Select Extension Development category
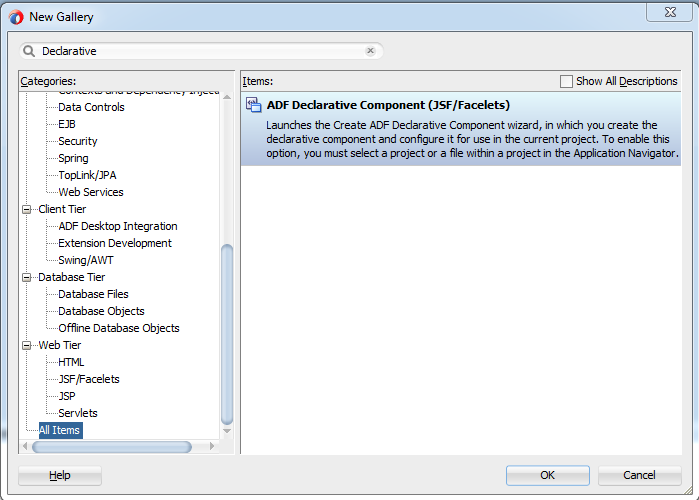 [x=115, y=243]
